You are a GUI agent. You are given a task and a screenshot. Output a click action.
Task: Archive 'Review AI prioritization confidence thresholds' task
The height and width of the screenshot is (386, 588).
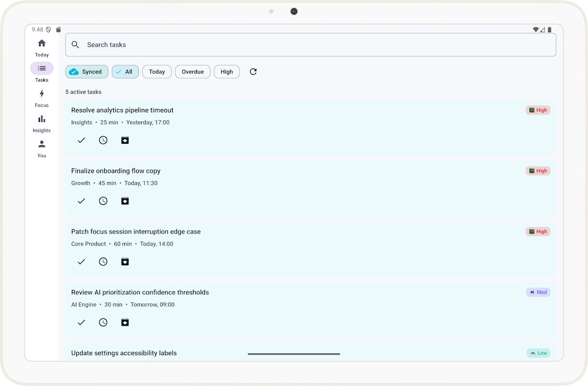tap(125, 323)
